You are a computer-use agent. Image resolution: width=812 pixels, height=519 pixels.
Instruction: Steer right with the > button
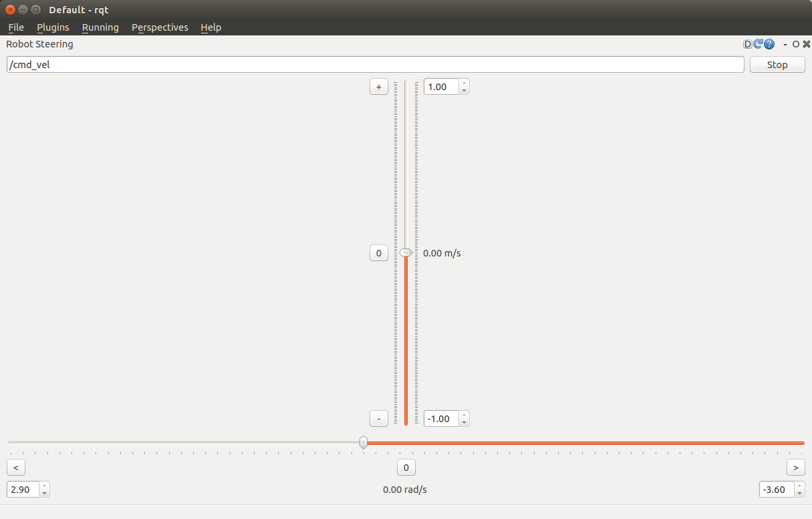click(x=795, y=468)
